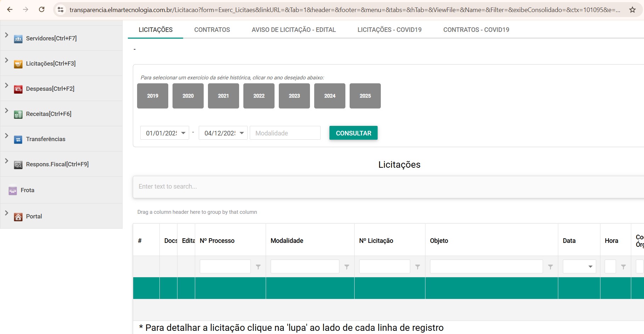Open the Data column filter dropdown
This screenshot has height=334, width=644.
pos(590,267)
